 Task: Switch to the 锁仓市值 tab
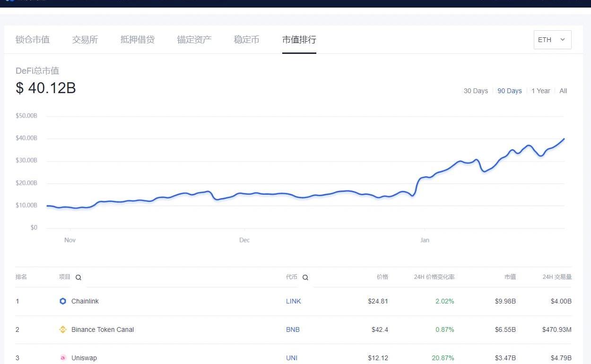(33, 40)
